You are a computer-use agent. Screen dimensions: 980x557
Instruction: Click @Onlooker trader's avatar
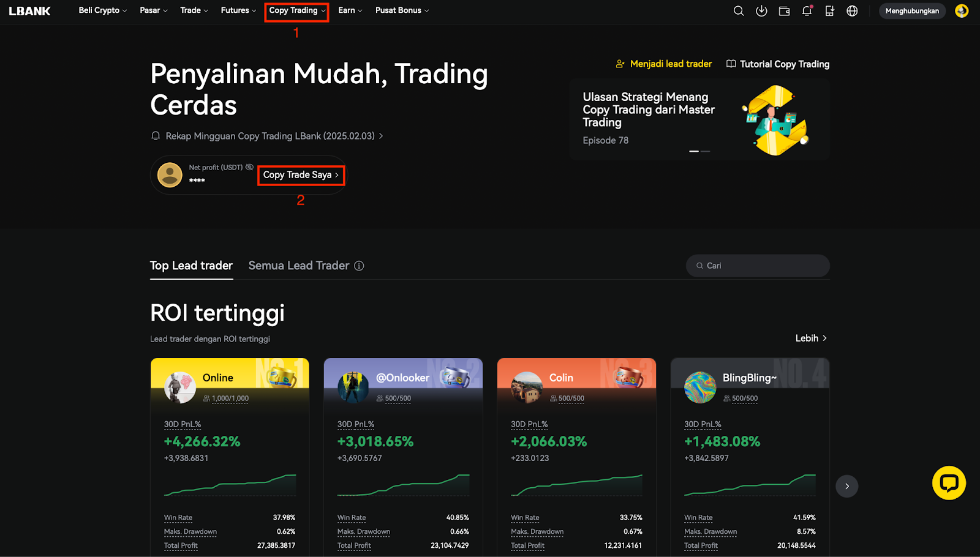point(353,387)
